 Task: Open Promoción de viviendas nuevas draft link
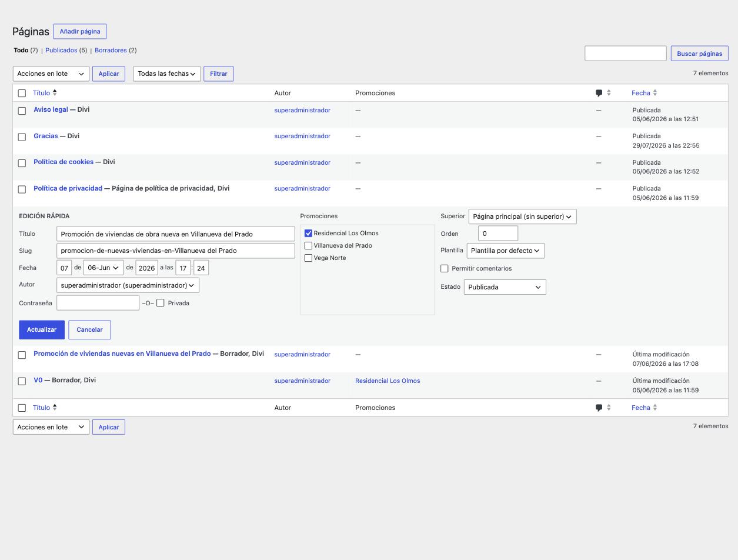tap(122, 354)
